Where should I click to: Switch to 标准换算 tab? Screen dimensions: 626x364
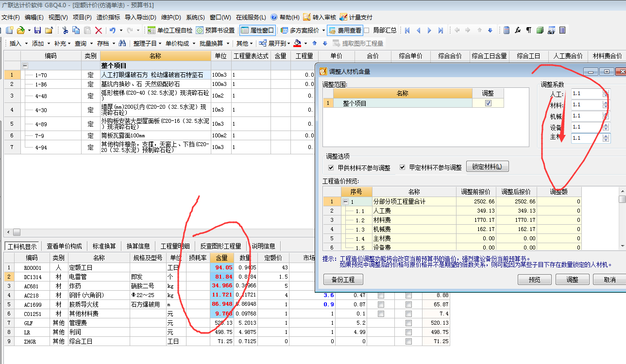pyautogui.click(x=104, y=246)
